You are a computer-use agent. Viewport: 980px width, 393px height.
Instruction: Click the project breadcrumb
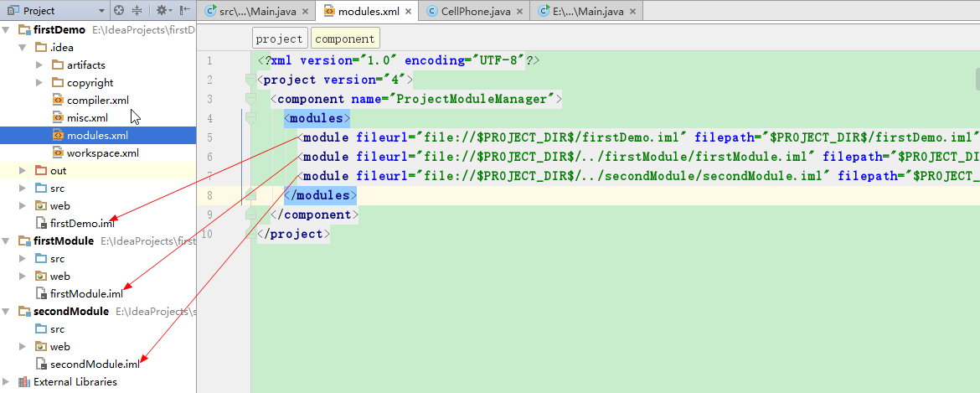[x=280, y=38]
